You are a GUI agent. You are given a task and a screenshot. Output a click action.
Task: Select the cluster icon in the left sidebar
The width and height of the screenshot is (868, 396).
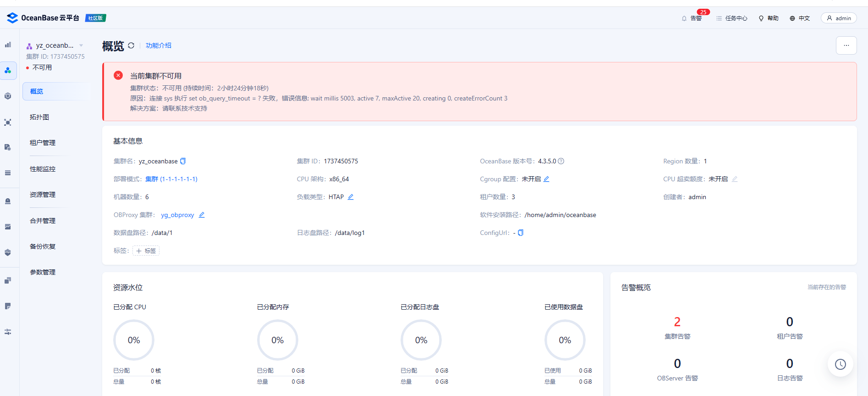8,70
